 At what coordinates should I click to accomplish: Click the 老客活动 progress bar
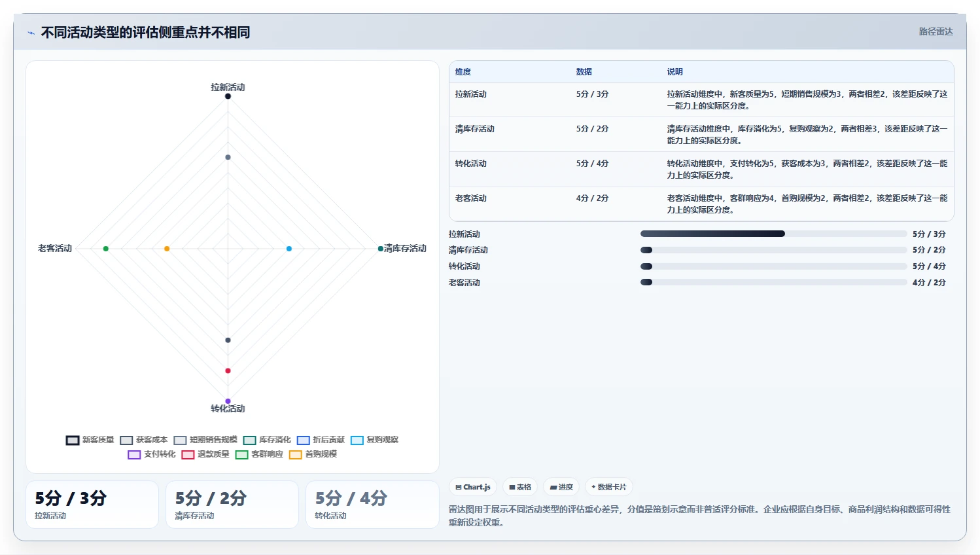773,282
